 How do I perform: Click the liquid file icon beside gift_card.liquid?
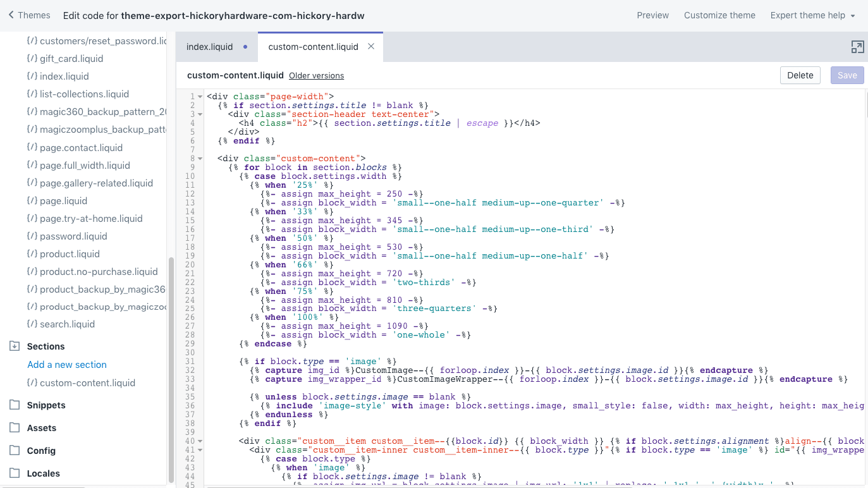click(32, 58)
